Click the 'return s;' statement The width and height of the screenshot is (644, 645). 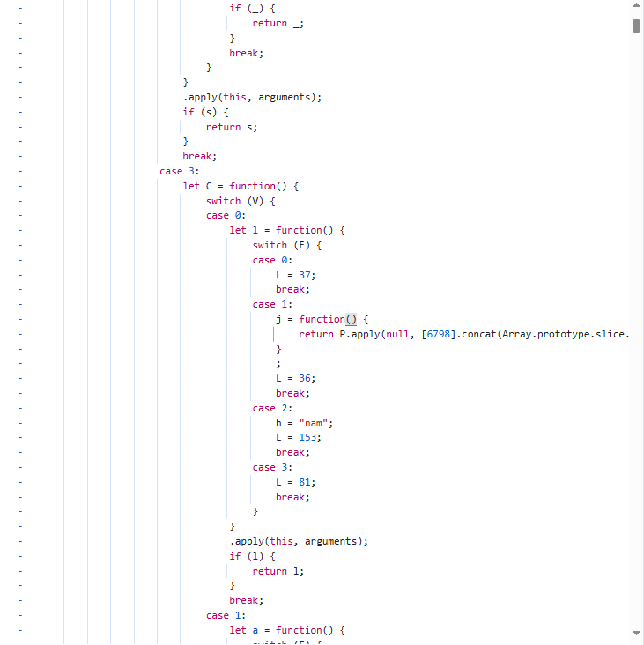[232, 127]
